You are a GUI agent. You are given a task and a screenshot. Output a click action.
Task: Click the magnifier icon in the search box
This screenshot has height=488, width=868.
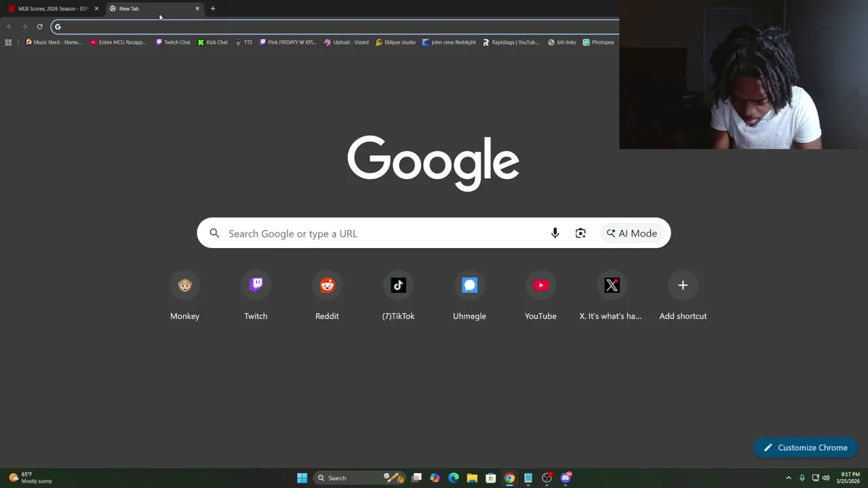(214, 233)
